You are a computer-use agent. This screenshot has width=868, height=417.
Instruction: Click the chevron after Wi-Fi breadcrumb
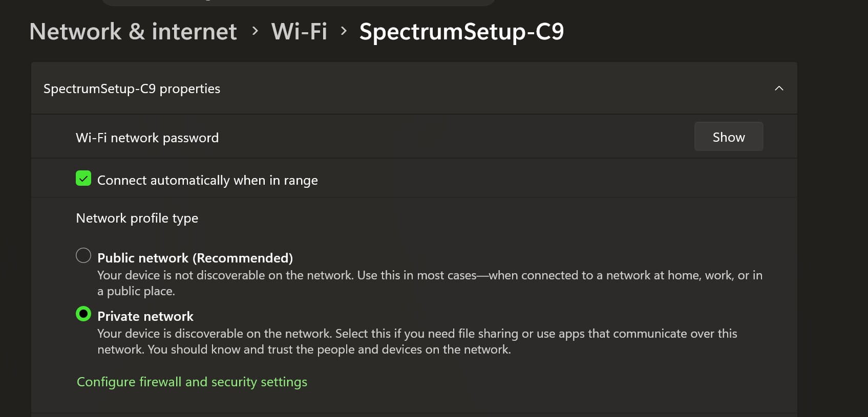tap(344, 31)
